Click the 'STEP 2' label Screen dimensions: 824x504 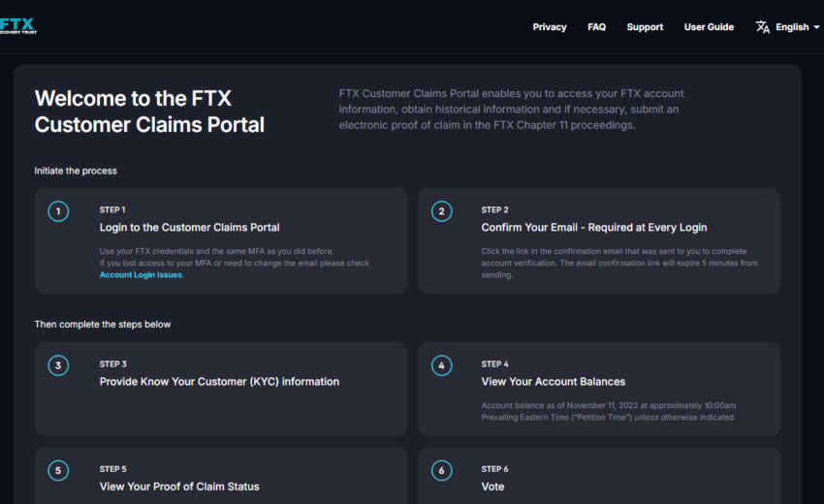[x=494, y=209]
